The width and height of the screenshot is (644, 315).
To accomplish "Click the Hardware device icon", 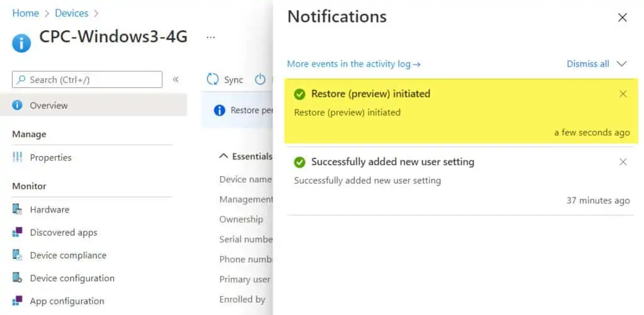I will [x=17, y=209].
